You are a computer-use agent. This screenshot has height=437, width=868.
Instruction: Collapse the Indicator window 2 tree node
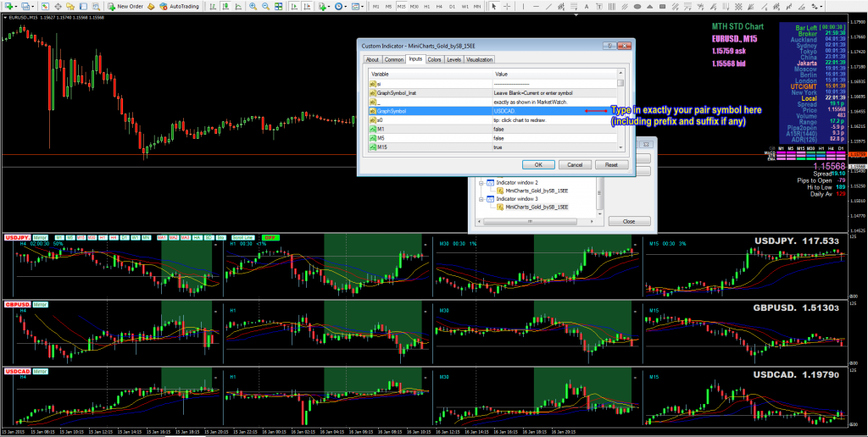(481, 182)
